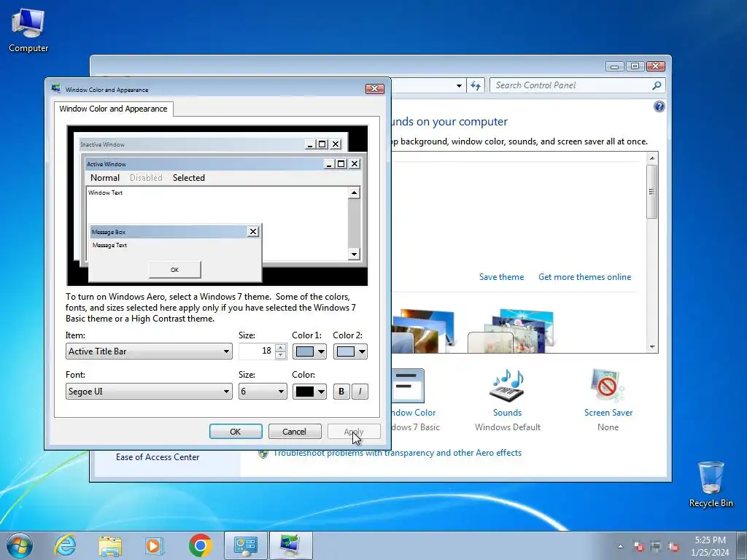Click the Window Color icon in Personalization
This screenshot has height=560, width=747.
(x=408, y=385)
